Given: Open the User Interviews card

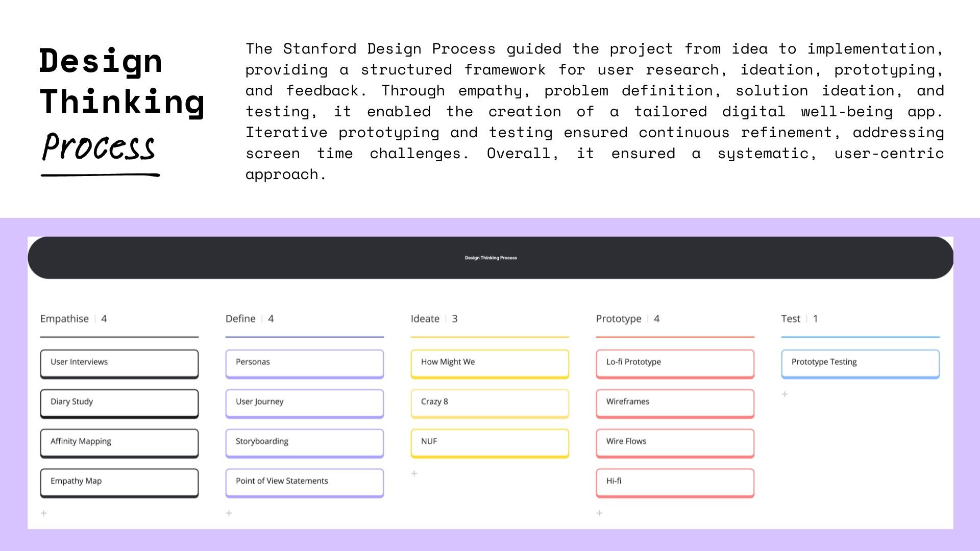Looking at the screenshot, I should [119, 363].
